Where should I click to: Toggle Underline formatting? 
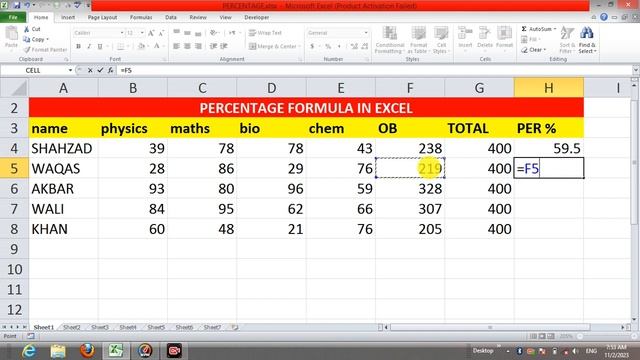pyautogui.click(x=100, y=47)
